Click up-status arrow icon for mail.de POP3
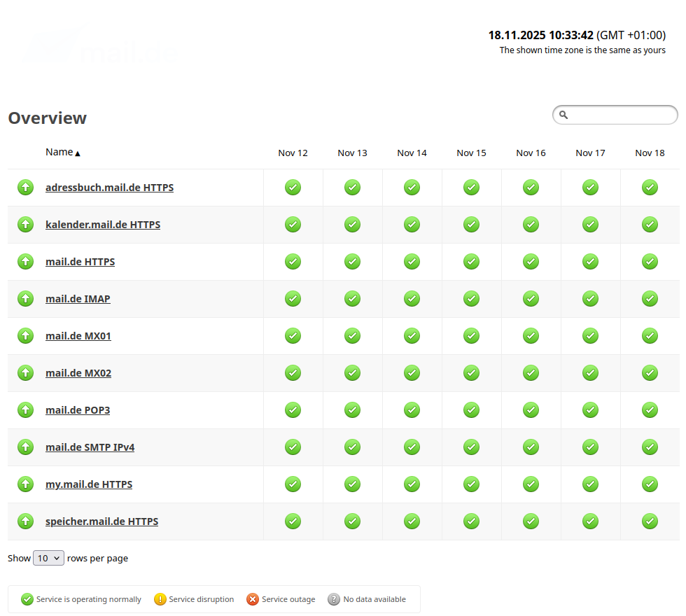Image resolution: width=686 pixels, height=616 pixels. 25,410
